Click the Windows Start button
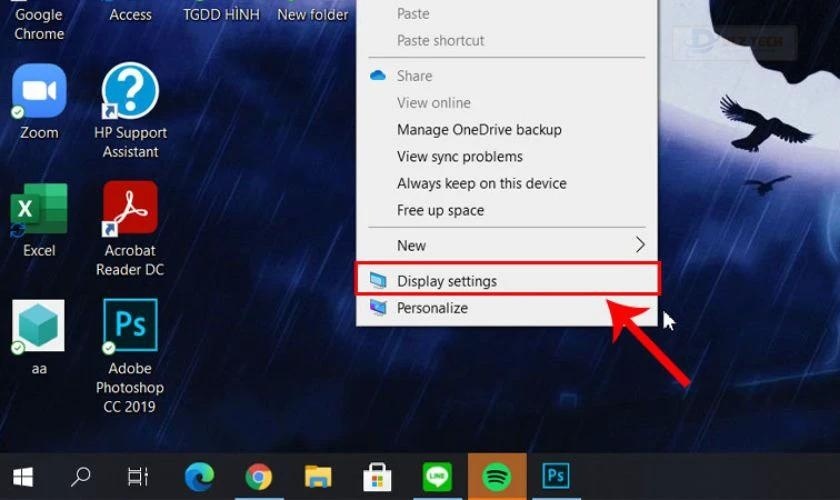The height and width of the screenshot is (500, 840). (23, 476)
